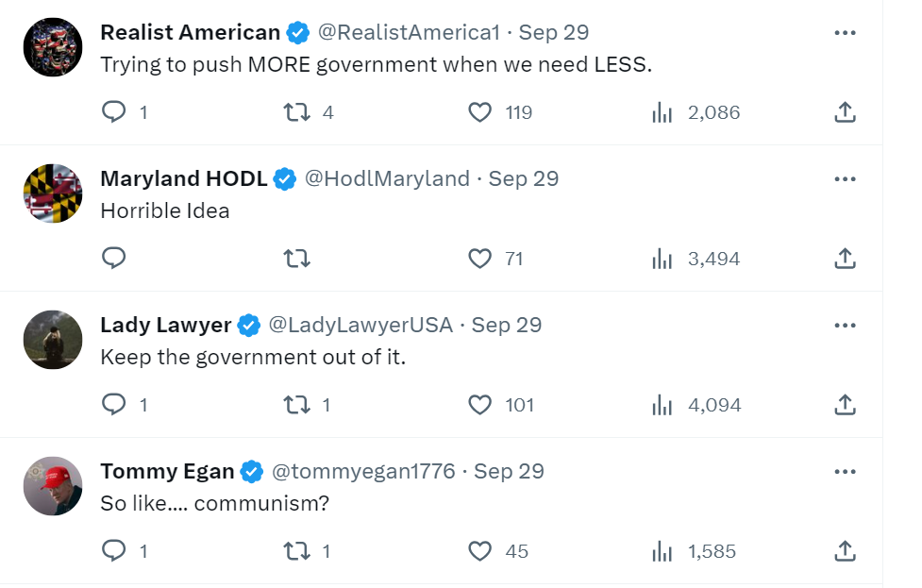
Task: Share the Maryland HODL tweet
Action: (845, 258)
